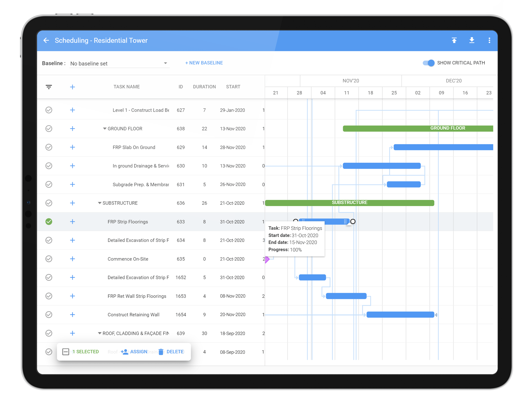The width and height of the screenshot is (532, 406).
Task: Click the 1 SELECTED label
Action: (86, 352)
